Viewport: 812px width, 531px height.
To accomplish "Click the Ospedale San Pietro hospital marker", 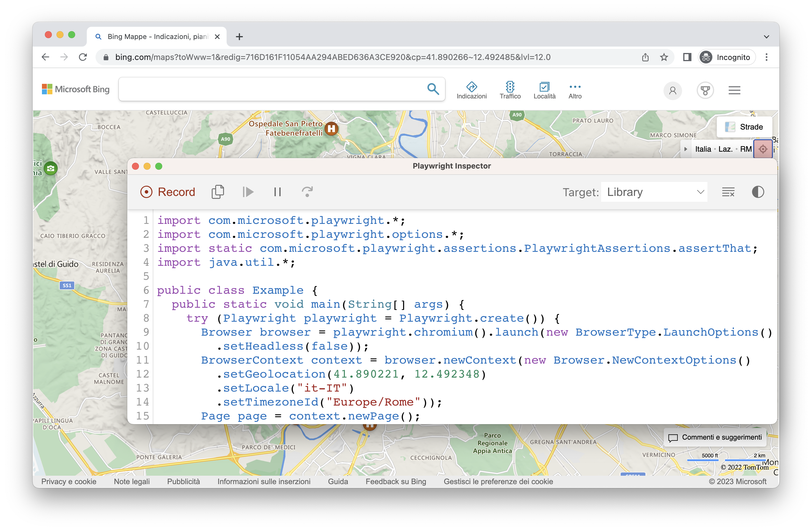I will click(x=331, y=129).
